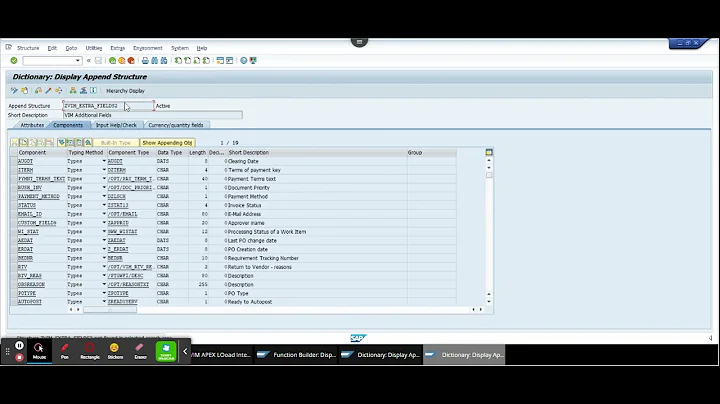Click the Save disk icon in toolbar
This screenshot has width=720, height=404.
(98, 61)
